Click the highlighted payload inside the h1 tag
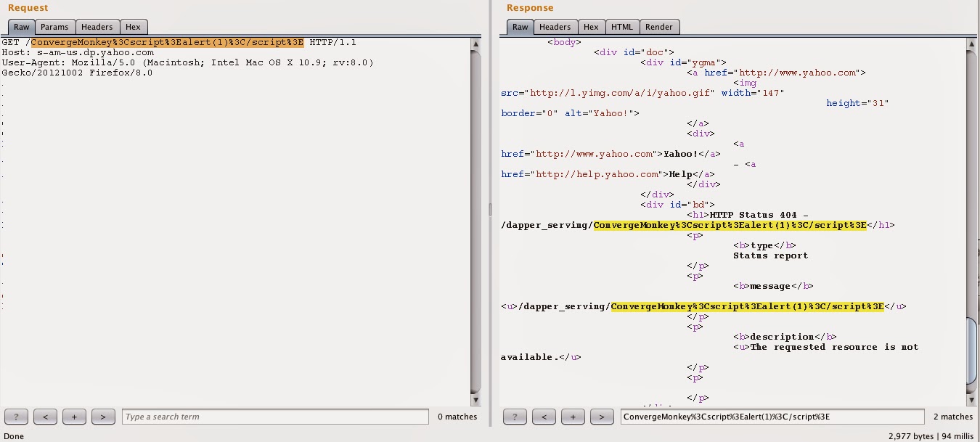Viewport: 980px width, 442px height. [730, 225]
